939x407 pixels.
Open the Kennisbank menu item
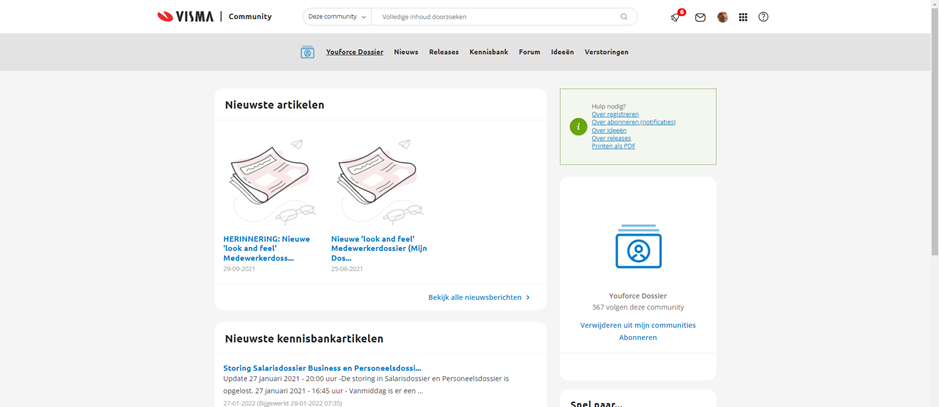489,52
